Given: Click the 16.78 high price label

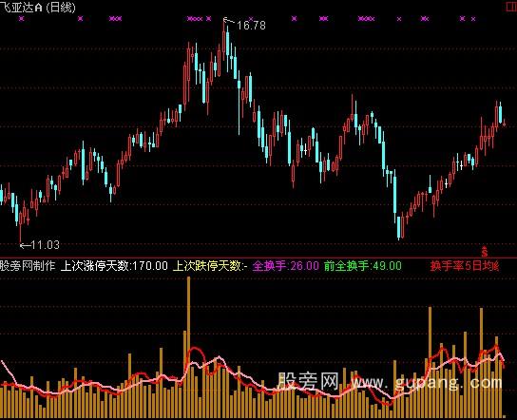Looking at the screenshot, I should [x=251, y=26].
